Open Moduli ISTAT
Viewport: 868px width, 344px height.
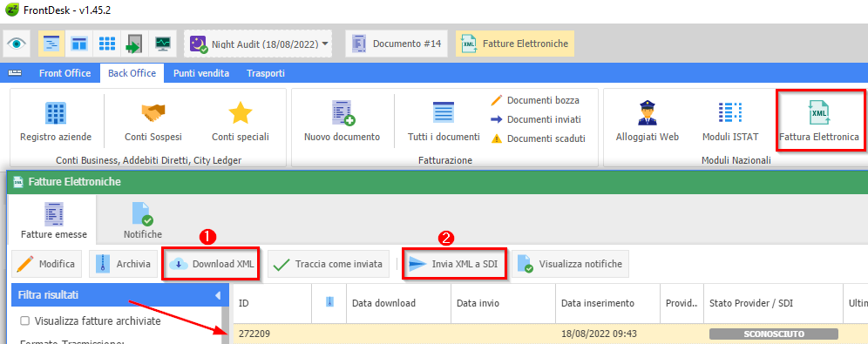pyautogui.click(x=730, y=121)
